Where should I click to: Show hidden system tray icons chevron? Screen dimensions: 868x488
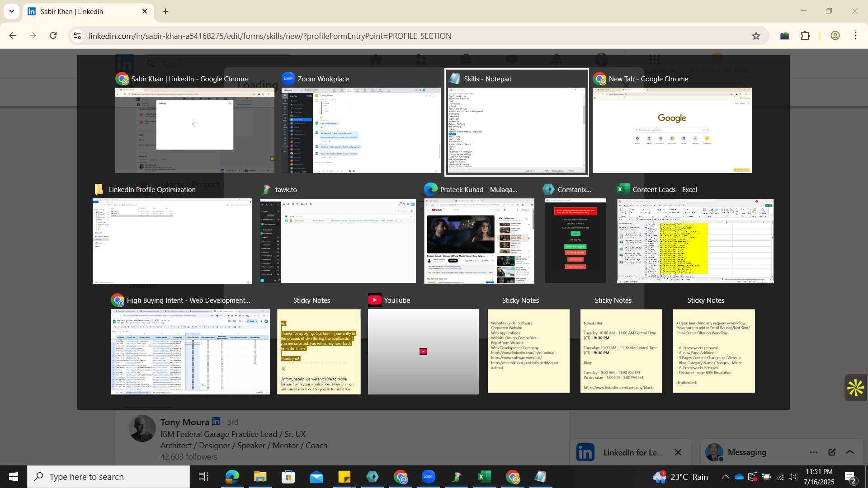click(x=725, y=477)
